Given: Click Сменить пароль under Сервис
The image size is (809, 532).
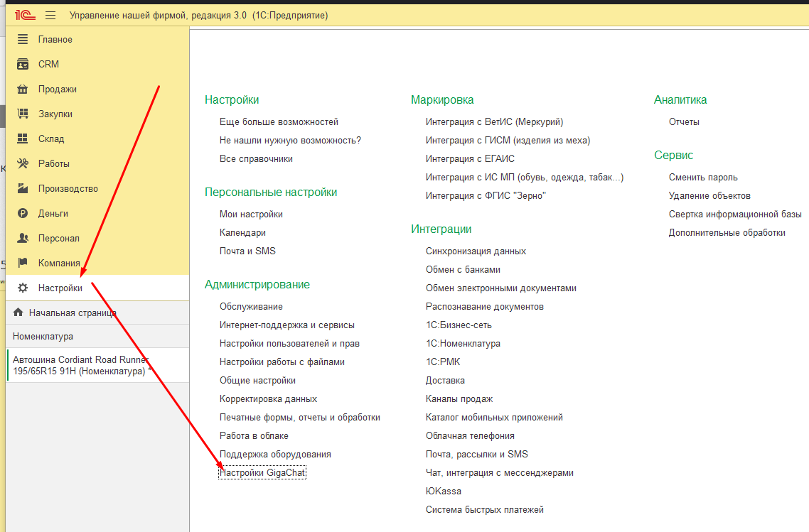Looking at the screenshot, I should click(703, 177).
